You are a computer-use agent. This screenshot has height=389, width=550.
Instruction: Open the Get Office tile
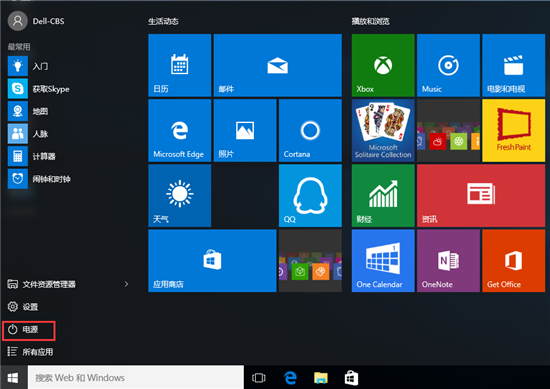514,261
